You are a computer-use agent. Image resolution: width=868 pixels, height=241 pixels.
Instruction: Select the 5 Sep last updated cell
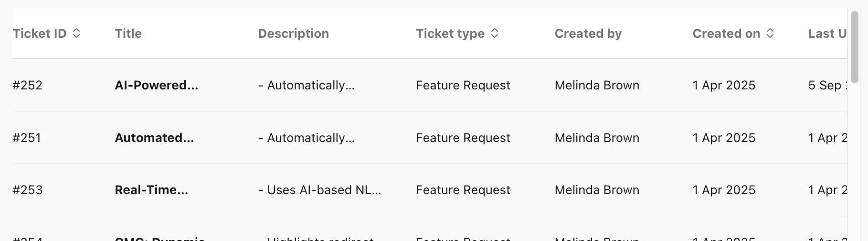pyautogui.click(x=827, y=85)
